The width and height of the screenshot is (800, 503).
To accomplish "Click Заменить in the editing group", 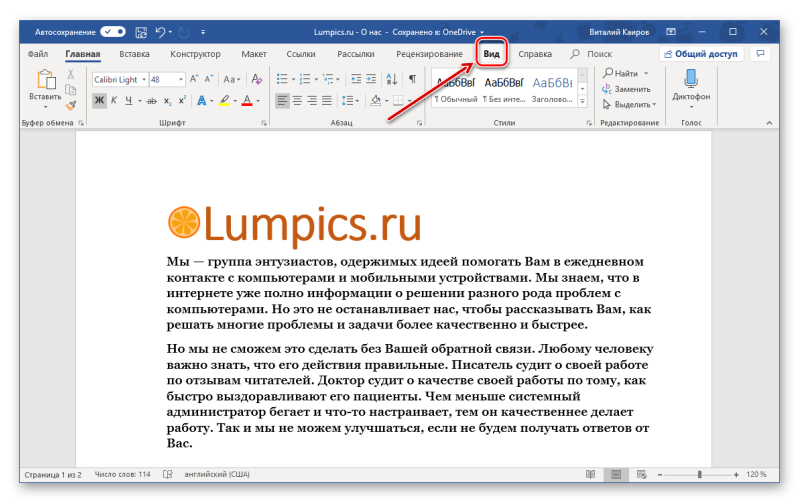I will point(627,89).
